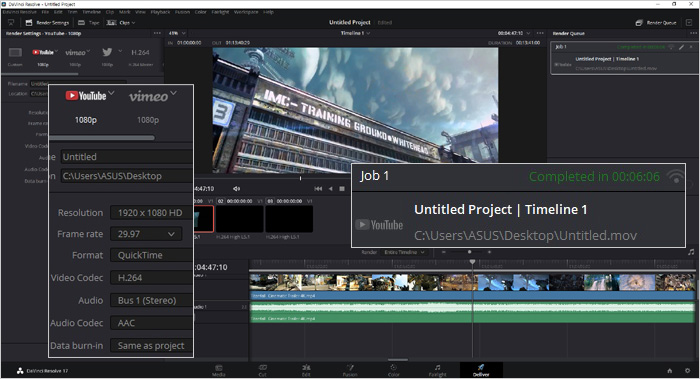This screenshot has height=379, width=700.
Task: Select the third clip thumbnail labeled 03
Action: (289, 219)
